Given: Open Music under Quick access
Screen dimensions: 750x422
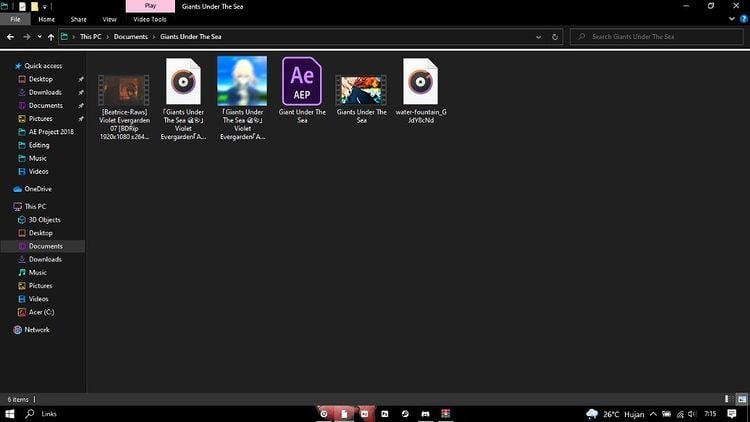Looking at the screenshot, I should (37, 158).
